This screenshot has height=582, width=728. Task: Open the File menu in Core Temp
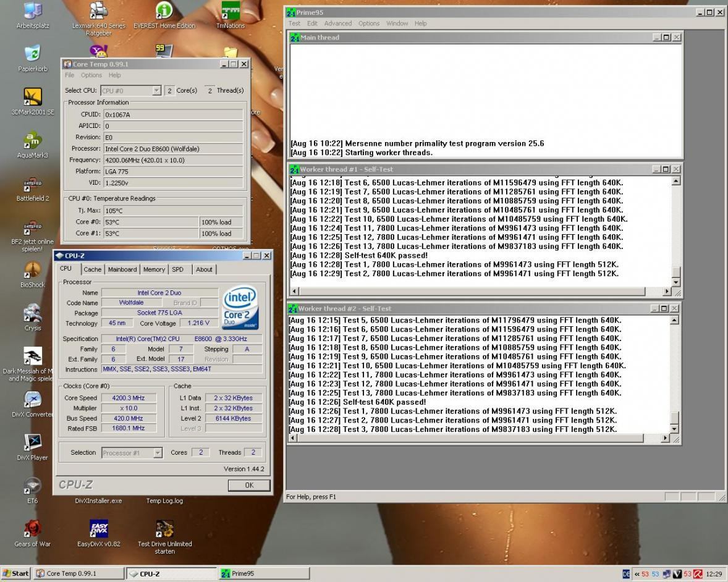click(70, 75)
